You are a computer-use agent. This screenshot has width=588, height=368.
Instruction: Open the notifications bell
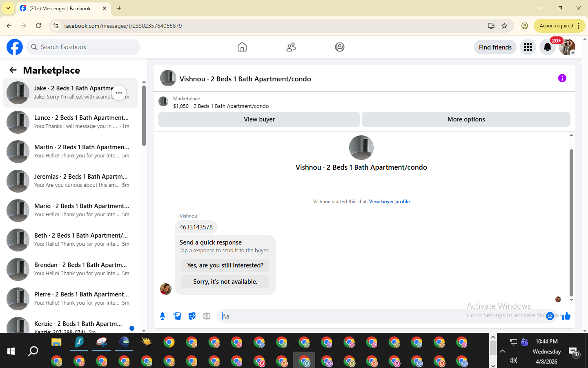(x=548, y=47)
